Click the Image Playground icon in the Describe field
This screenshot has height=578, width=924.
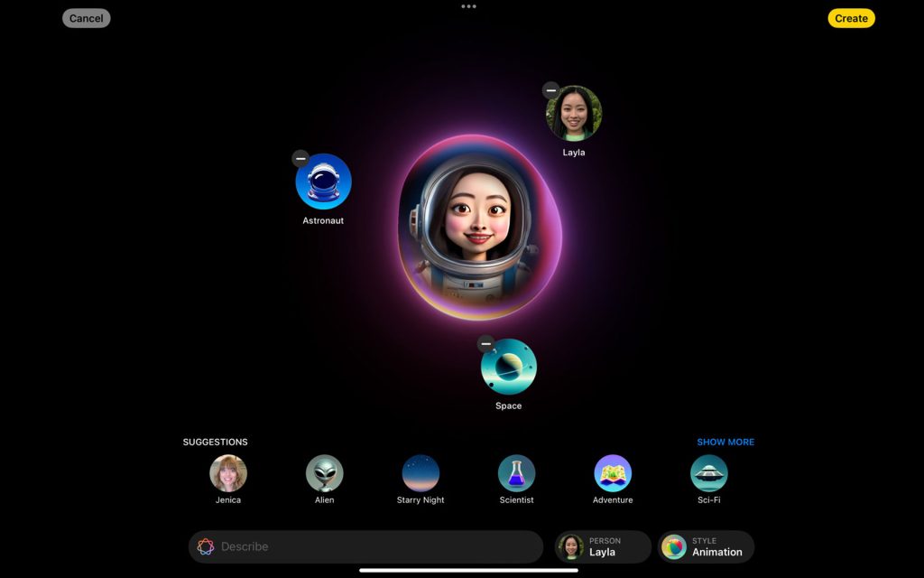tap(206, 546)
